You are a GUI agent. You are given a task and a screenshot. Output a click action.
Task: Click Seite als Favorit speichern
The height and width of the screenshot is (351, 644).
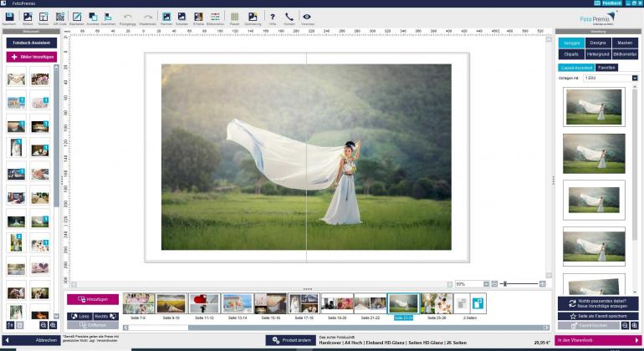(598, 316)
